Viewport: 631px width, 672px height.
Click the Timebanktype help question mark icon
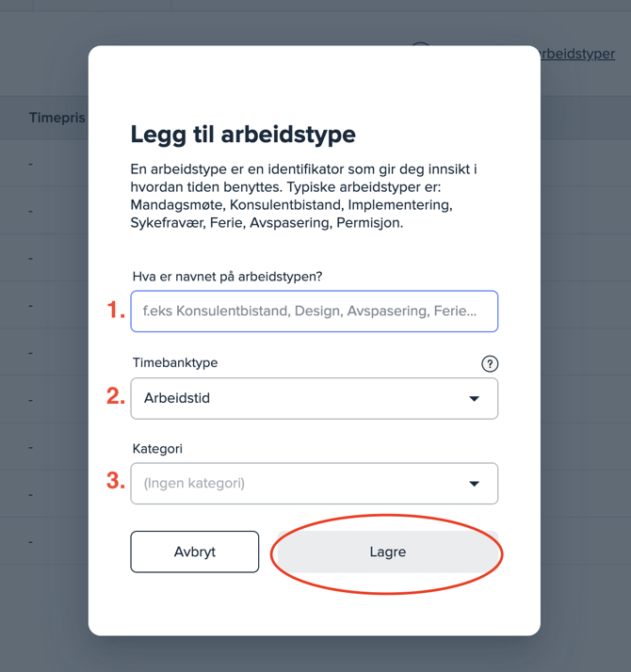[x=490, y=364]
